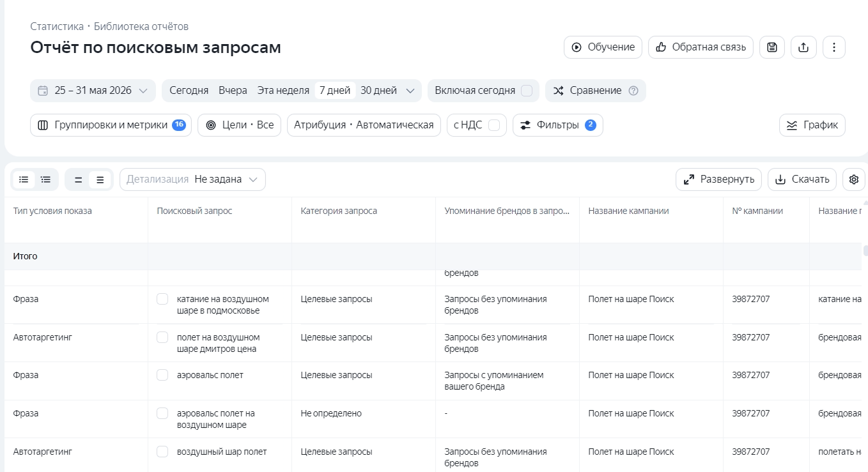Check row катание на воздушном шаре в подмосковье
The image size is (868, 472).
point(162,299)
